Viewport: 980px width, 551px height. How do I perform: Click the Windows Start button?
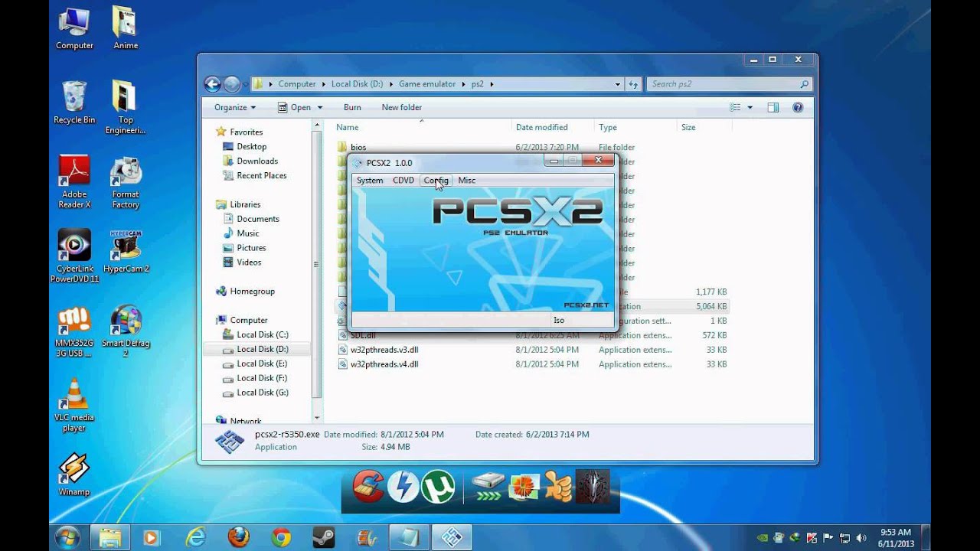pyautogui.click(x=67, y=538)
